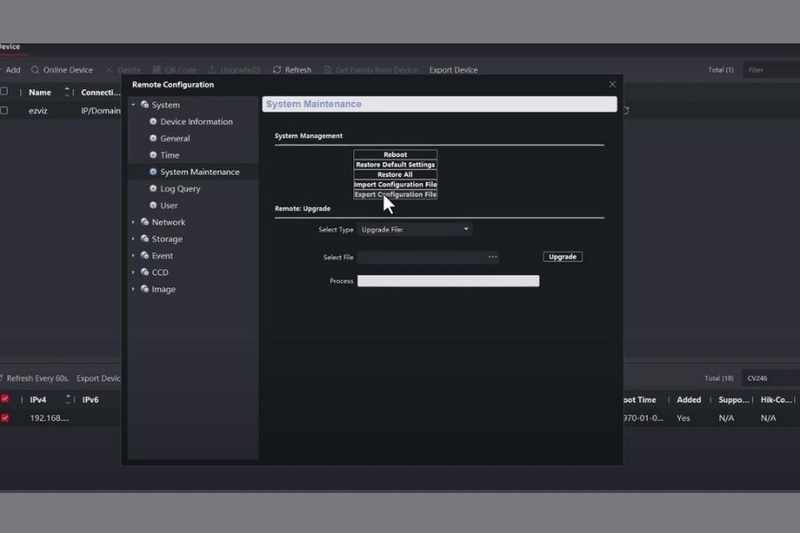Select User tree item

pyautogui.click(x=169, y=206)
